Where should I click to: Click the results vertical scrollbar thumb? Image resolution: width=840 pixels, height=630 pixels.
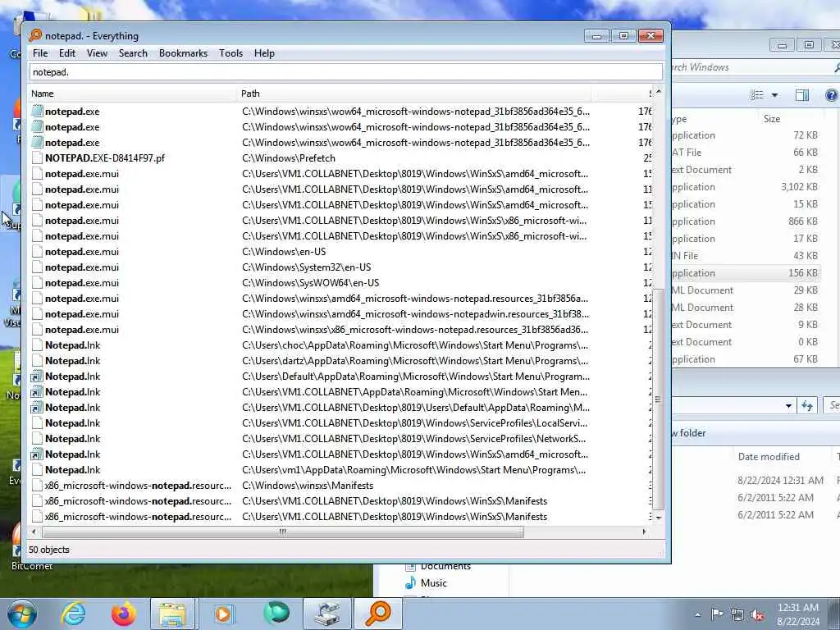click(659, 399)
